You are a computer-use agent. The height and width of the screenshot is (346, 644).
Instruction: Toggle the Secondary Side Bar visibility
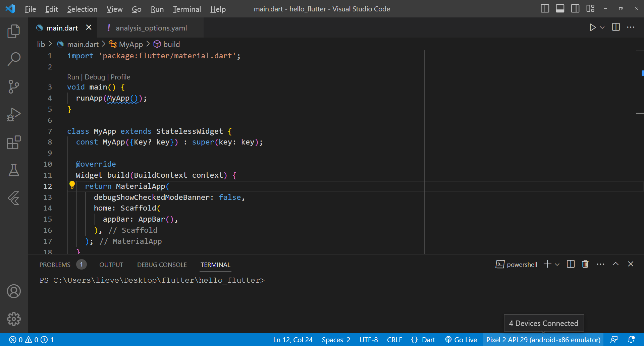click(x=575, y=9)
